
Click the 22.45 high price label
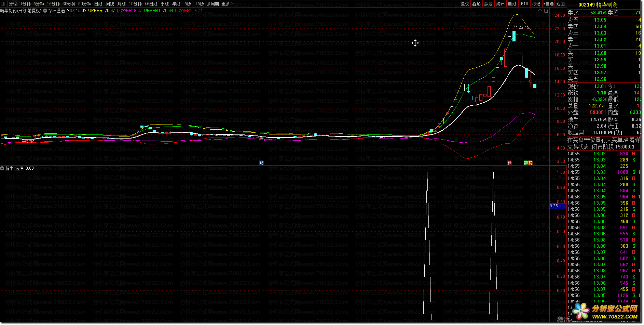524,27
